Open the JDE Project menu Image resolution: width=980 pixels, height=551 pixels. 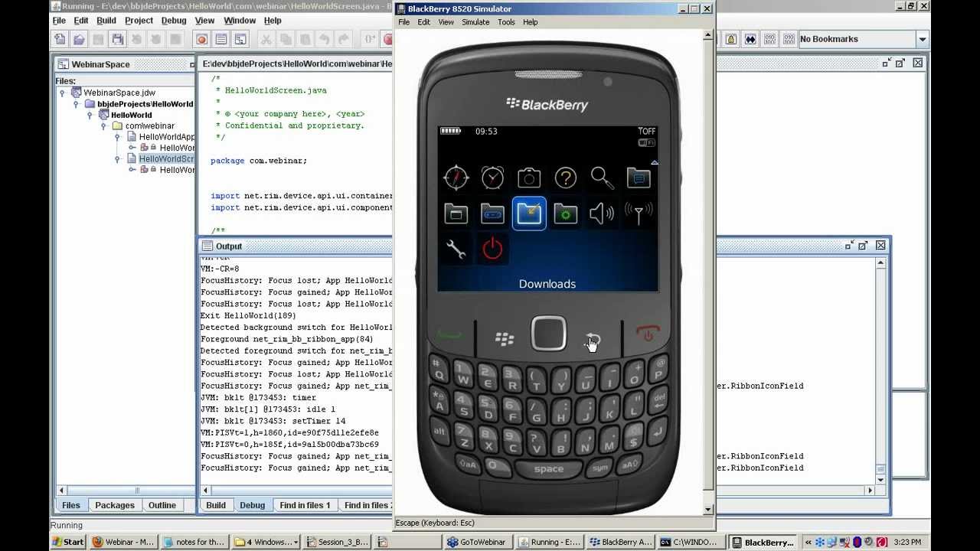pyautogui.click(x=139, y=21)
